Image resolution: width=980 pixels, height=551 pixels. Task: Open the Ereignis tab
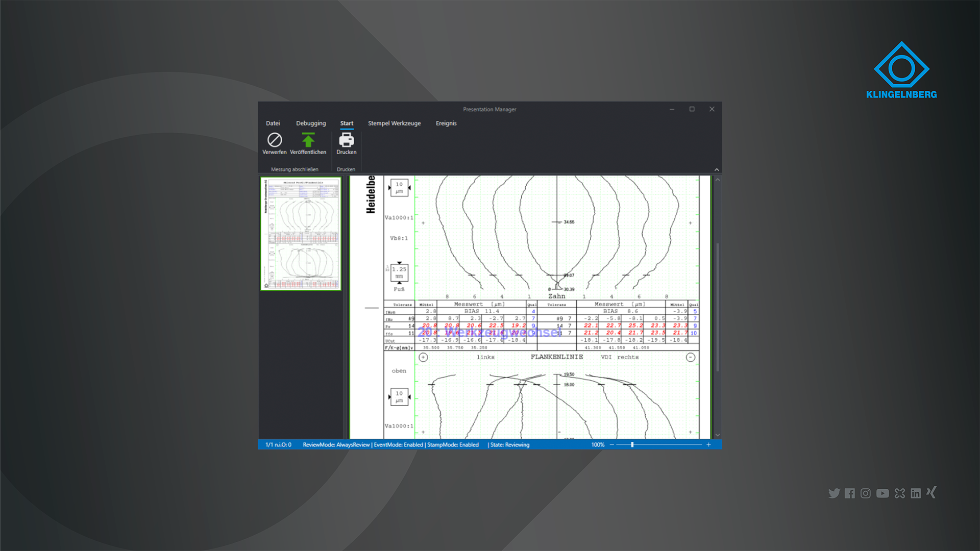pyautogui.click(x=446, y=123)
